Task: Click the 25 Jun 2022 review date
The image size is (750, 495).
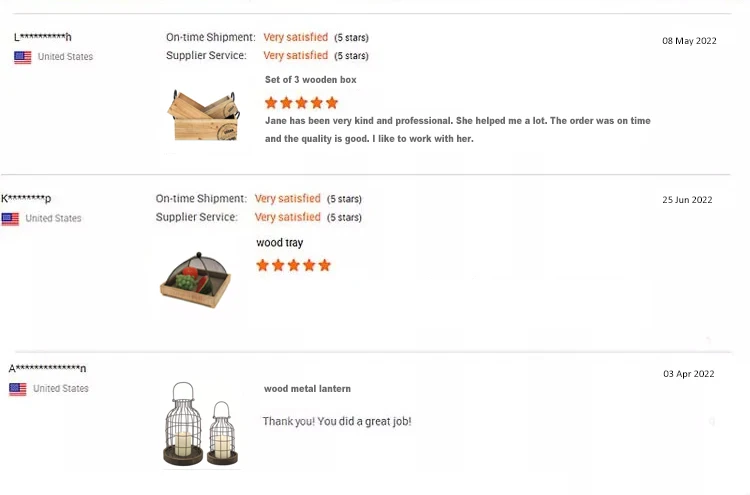Action: (687, 200)
